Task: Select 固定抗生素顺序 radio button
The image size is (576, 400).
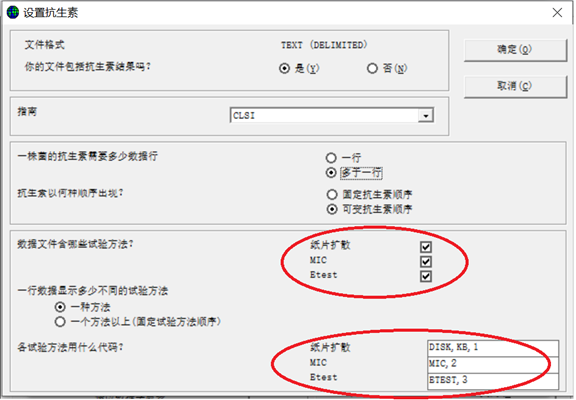Action: 332,194
